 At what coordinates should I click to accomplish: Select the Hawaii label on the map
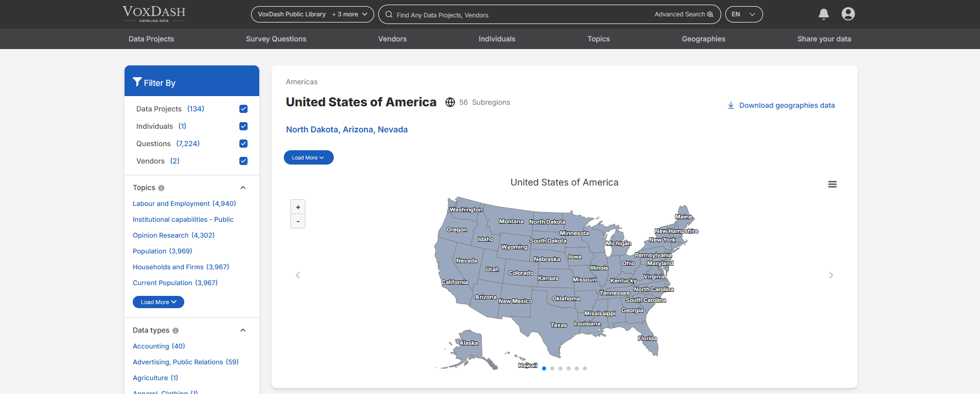(528, 365)
